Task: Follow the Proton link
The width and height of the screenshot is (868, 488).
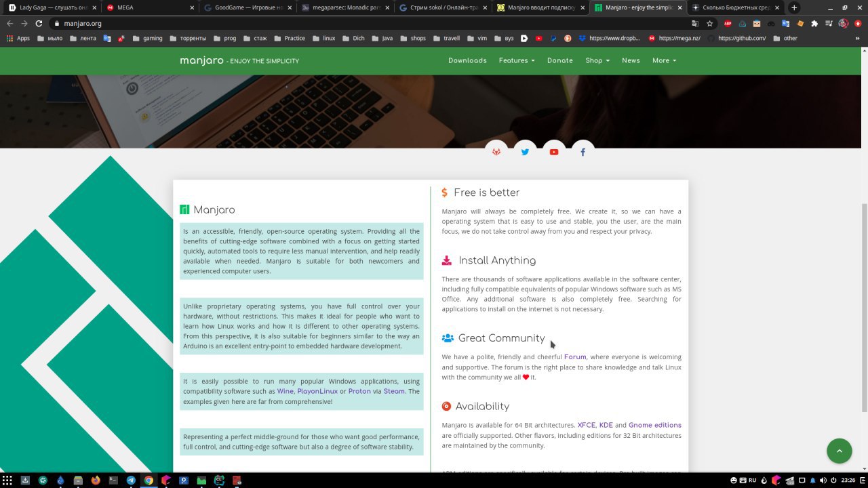Action: click(359, 391)
